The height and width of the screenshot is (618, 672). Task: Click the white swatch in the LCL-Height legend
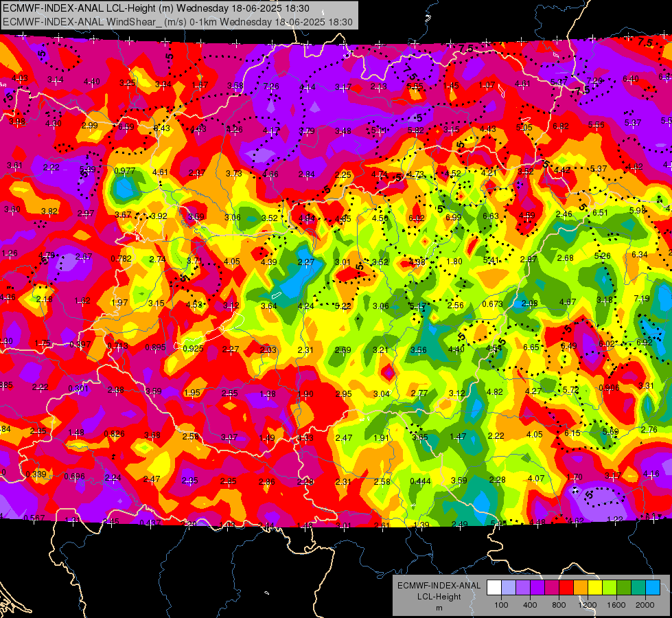[494, 588]
